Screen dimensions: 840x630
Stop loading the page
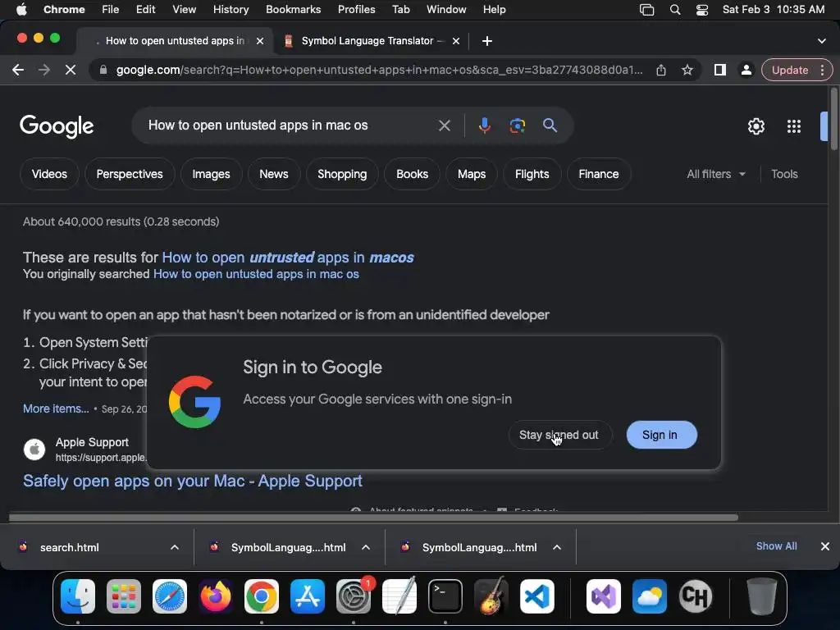pyautogui.click(x=71, y=70)
